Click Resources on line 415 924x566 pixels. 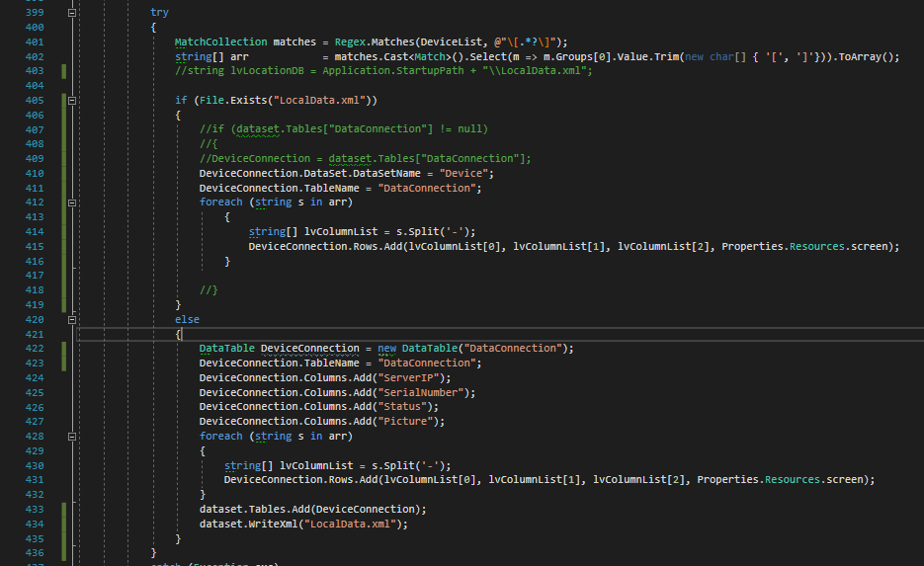pyautogui.click(x=816, y=246)
